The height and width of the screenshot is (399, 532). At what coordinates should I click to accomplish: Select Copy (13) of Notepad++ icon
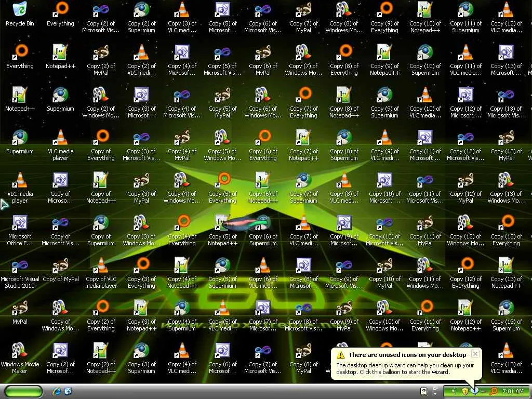506,273
